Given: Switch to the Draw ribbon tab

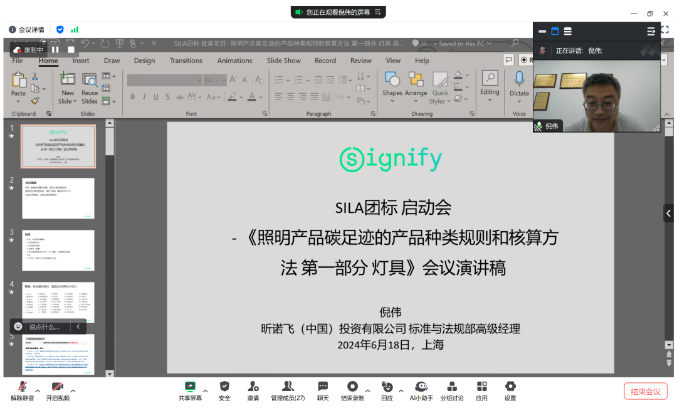Looking at the screenshot, I should [112, 61].
